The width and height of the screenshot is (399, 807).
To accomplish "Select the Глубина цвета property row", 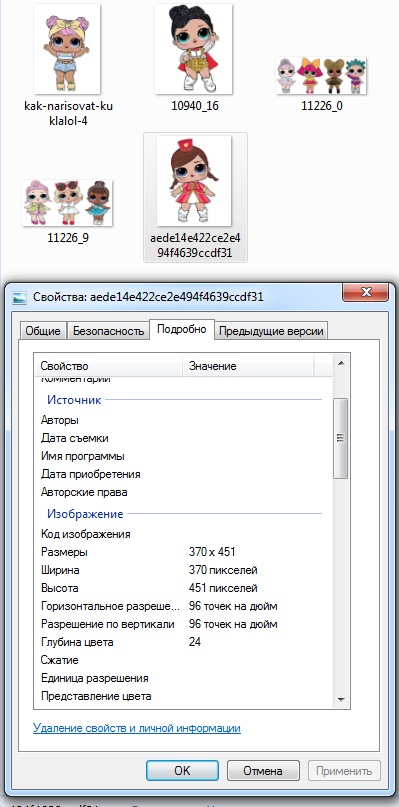I will click(183, 642).
